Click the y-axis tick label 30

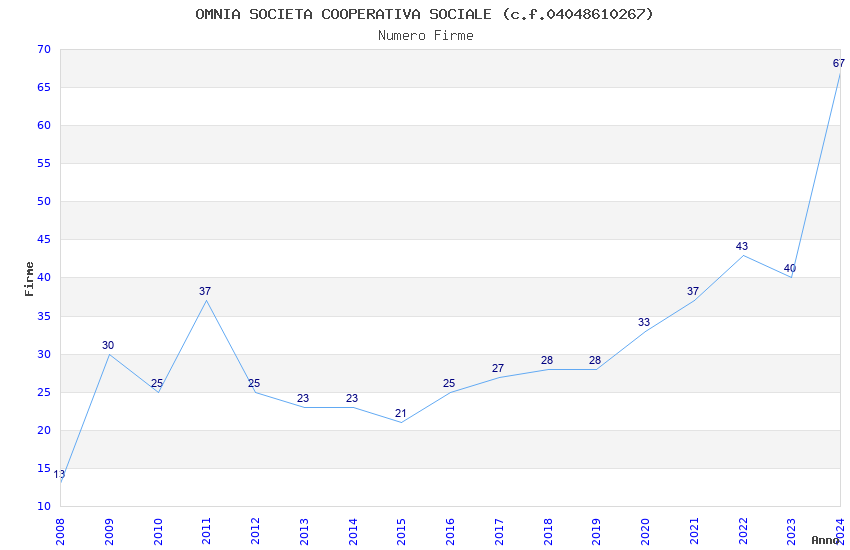click(44, 354)
